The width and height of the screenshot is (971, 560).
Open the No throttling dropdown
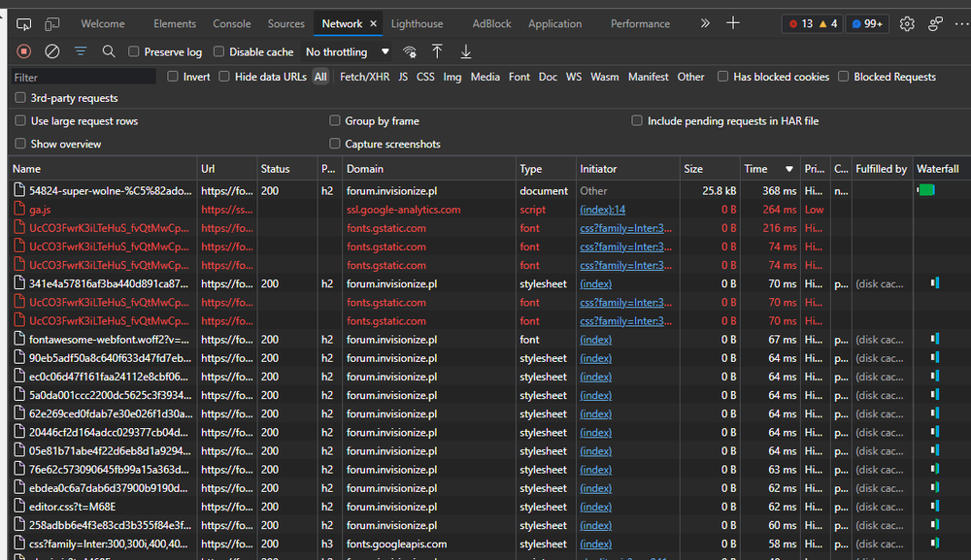coord(347,51)
